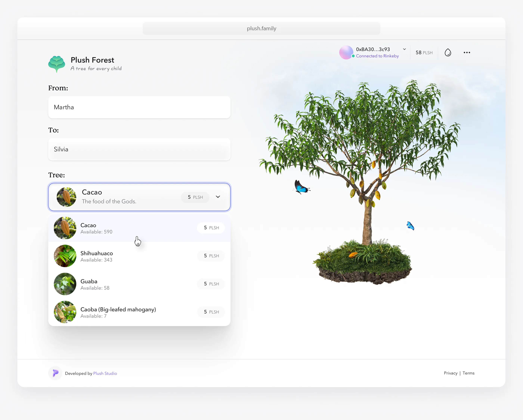Open the three-dots more menu
Screen dimensions: 523x420
(467, 52)
